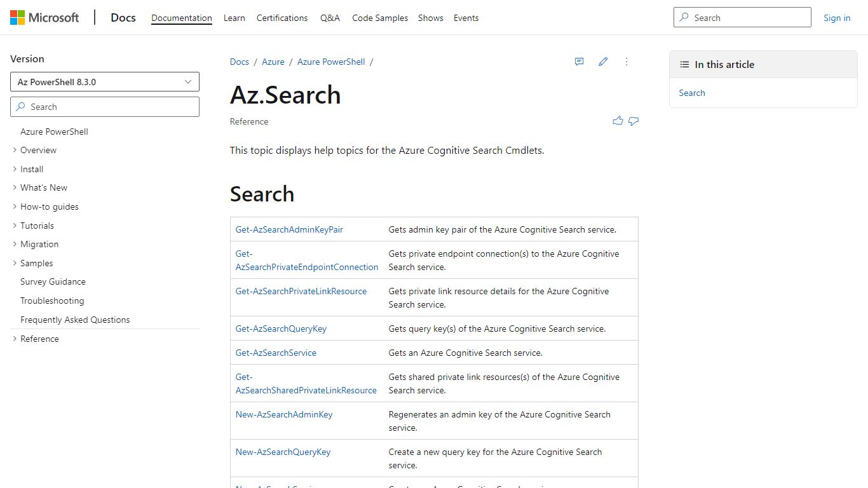Expand the What's New tree node

coord(15,187)
